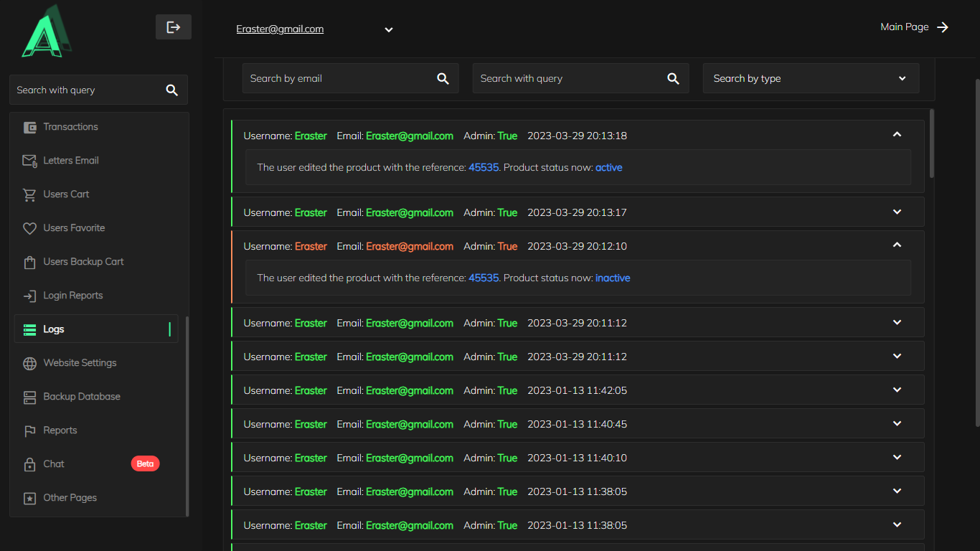Click the Website Settings globe icon

29,363
